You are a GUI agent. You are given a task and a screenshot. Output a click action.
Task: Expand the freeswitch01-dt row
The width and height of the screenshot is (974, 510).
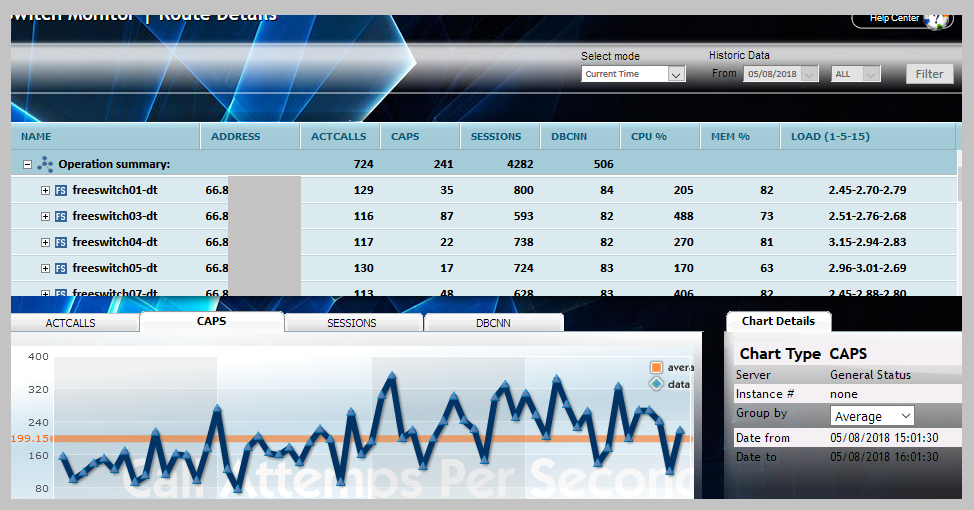pos(45,191)
